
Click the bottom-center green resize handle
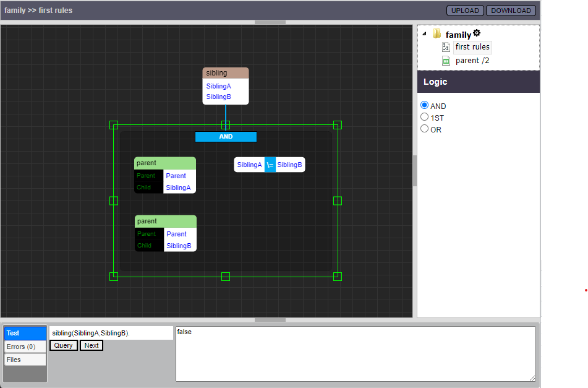pyautogui.click(x=226, y=276)
